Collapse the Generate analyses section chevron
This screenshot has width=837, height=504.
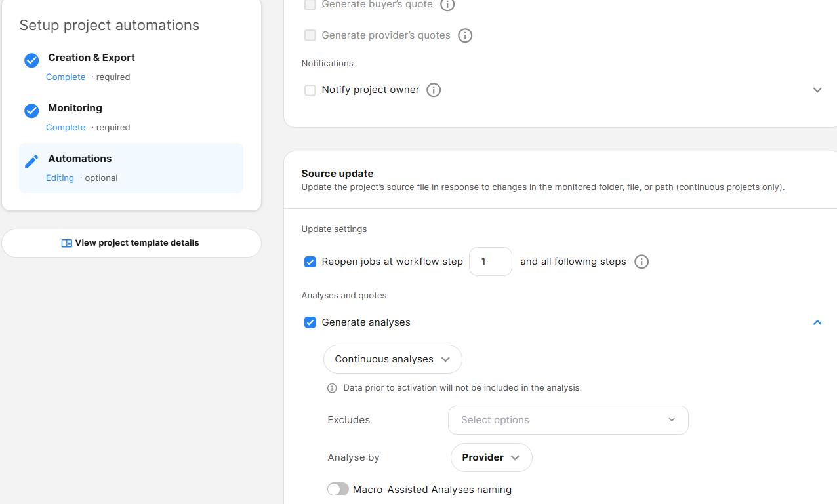point(817,322)
